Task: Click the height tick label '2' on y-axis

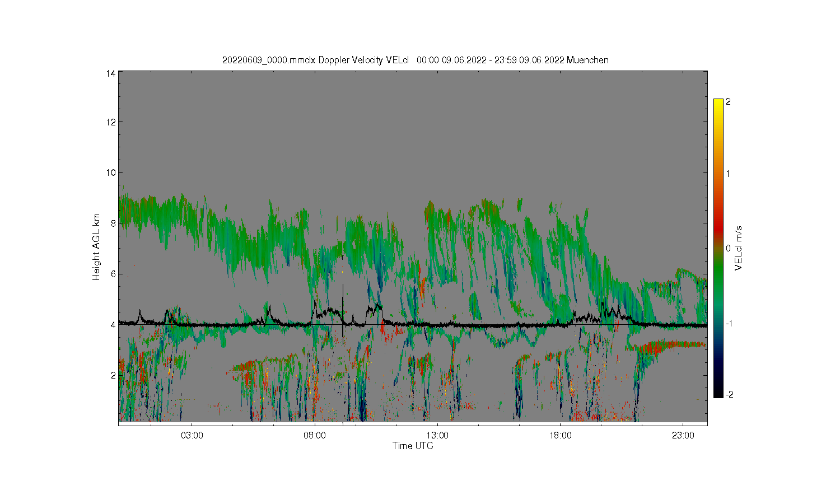Action: click(x=113, y=375)
